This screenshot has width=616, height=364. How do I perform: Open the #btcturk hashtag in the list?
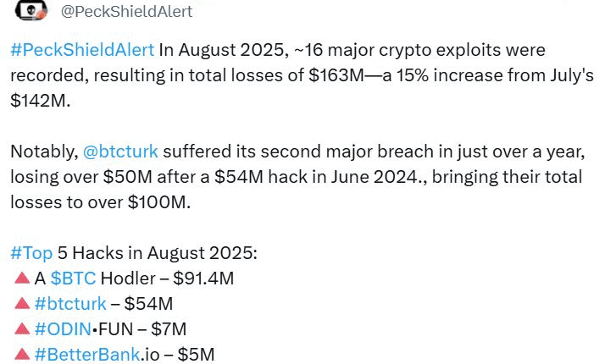pyautogui.click(x=70, y=303)
